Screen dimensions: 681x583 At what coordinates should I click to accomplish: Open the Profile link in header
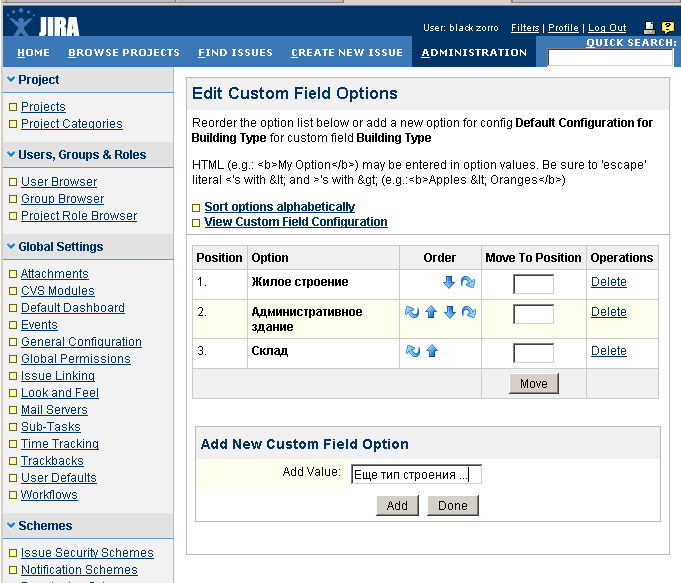coord(563,28)
